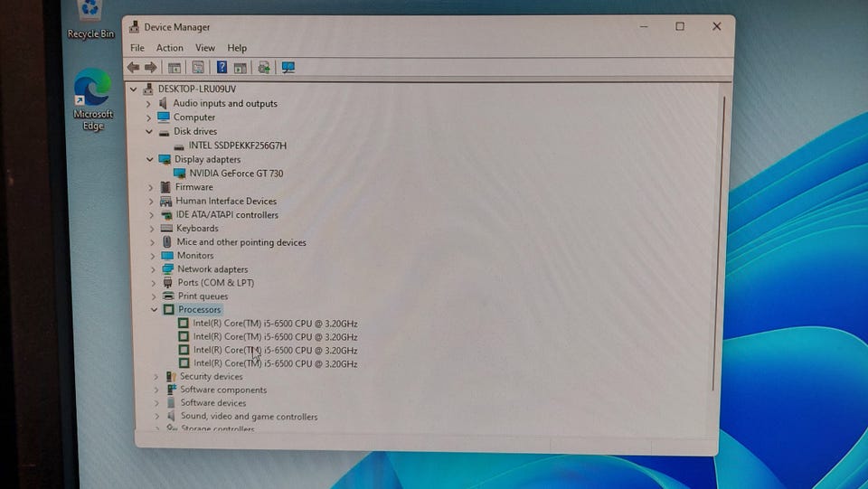
Task: Click the Update device driver toolbar icon
Action: pyautogui.click(x=264, y=68)
